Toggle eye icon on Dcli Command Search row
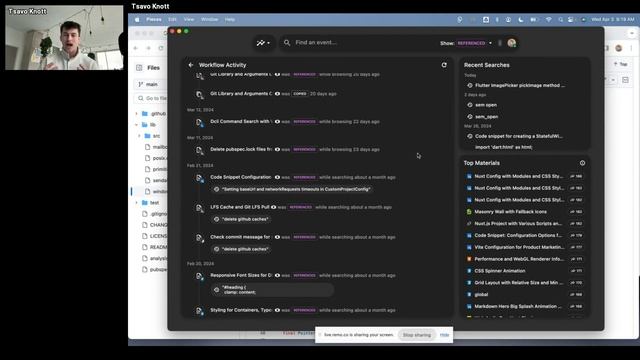Viewport: 640px width, 360px height. pyautogui.click(x=278, y=122)
